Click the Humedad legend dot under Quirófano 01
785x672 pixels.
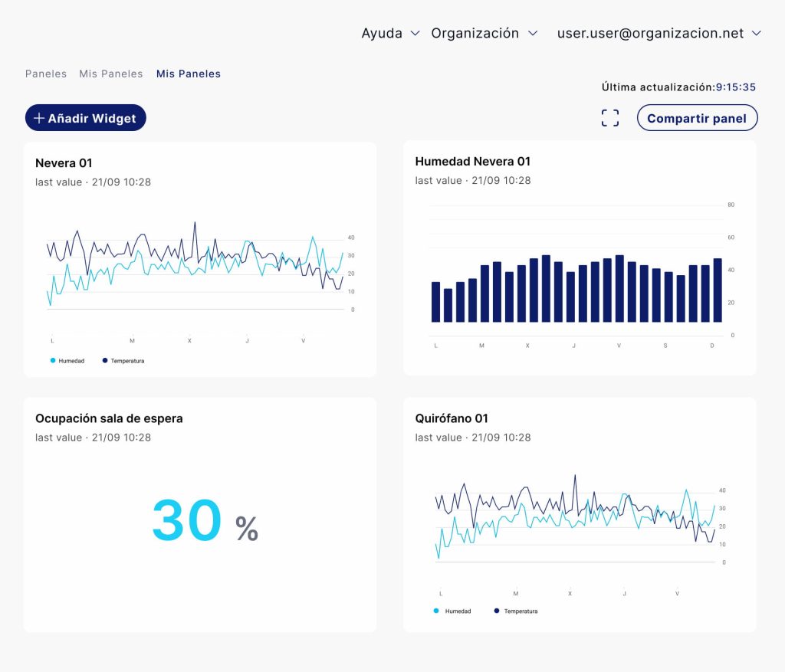click(x=435, y=611)
